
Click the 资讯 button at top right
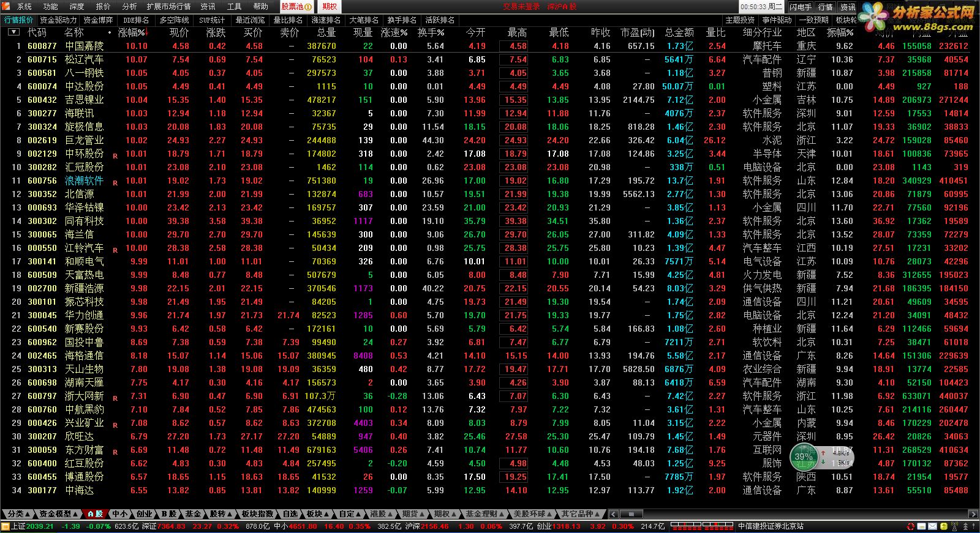tap(848, 7)
